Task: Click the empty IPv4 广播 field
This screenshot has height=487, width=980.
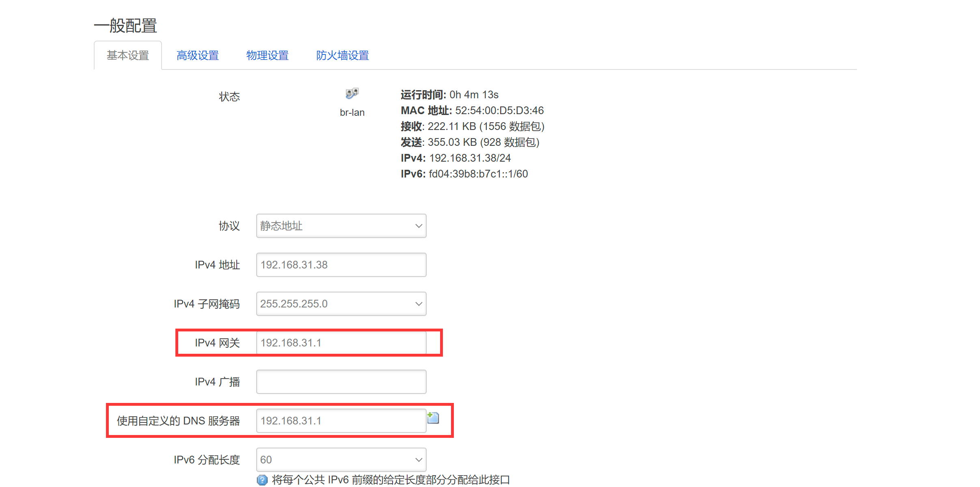Action: [x=341, y=382]
